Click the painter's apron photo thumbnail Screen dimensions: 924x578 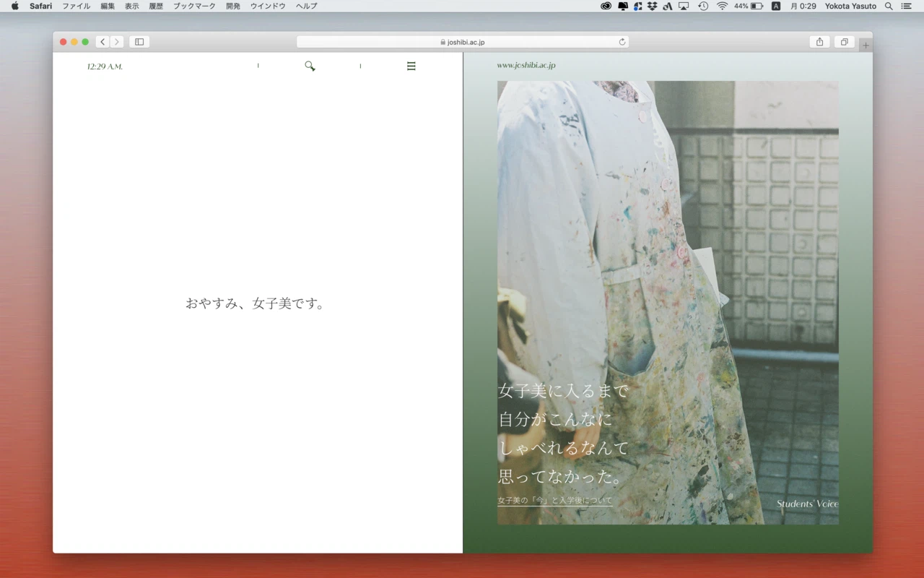(x=668, y=289)
